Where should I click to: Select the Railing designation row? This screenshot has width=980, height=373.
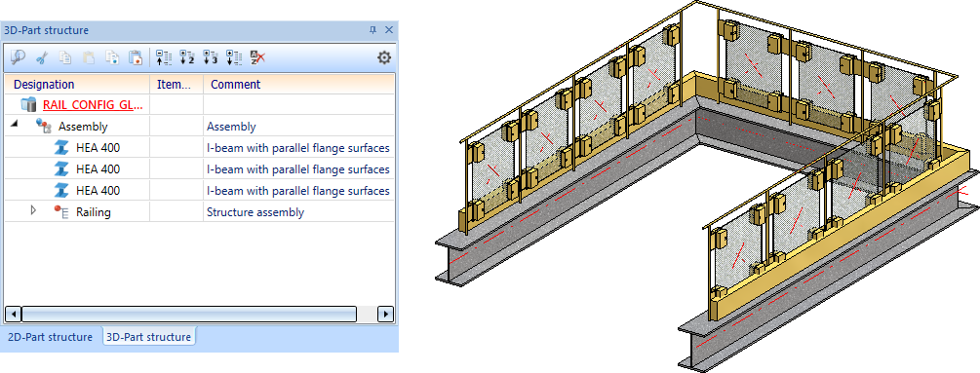click(77, 212)
